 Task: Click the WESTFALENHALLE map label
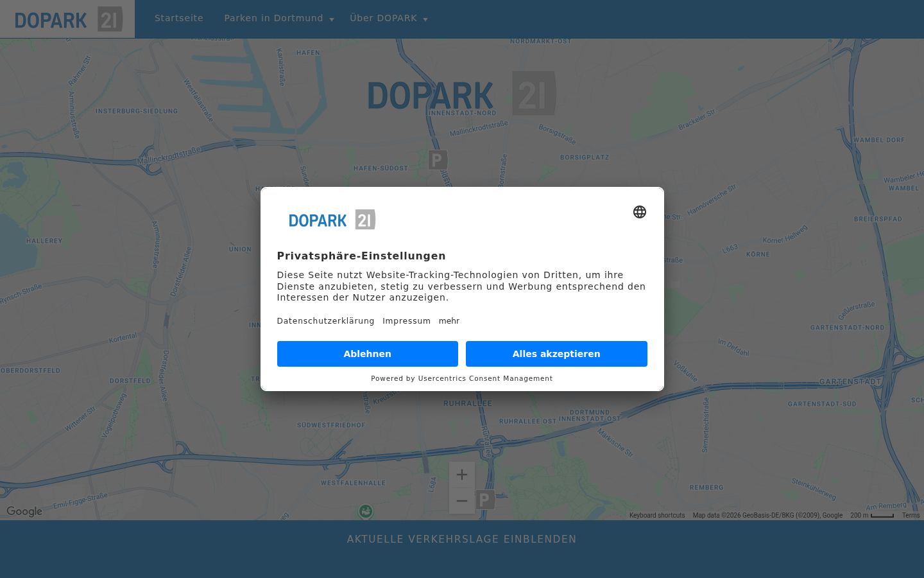coord(354,483)
